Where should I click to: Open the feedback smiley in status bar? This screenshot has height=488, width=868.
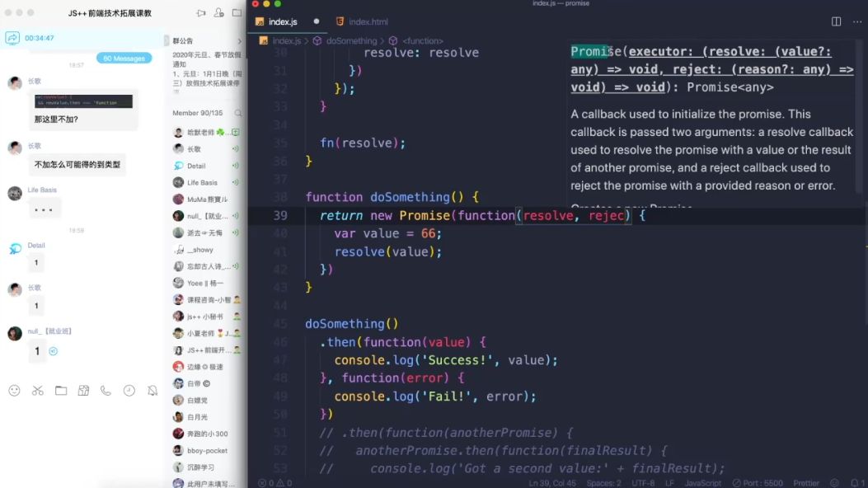point(834,483)
